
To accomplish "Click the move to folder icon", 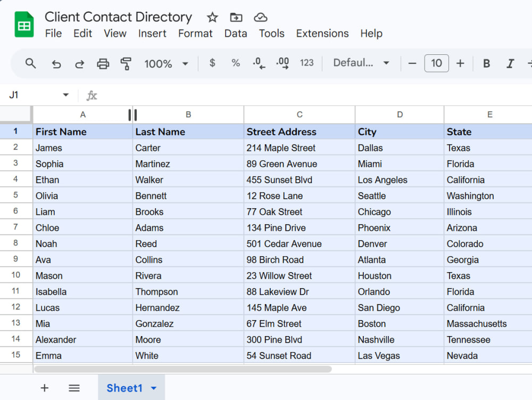I will [236, 18].
